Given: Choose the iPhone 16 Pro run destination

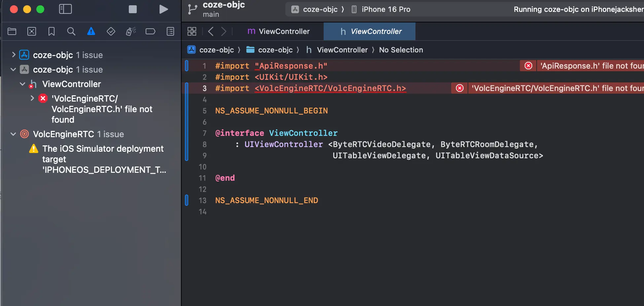Looking at the screenshot, I should tap(381, 9).
